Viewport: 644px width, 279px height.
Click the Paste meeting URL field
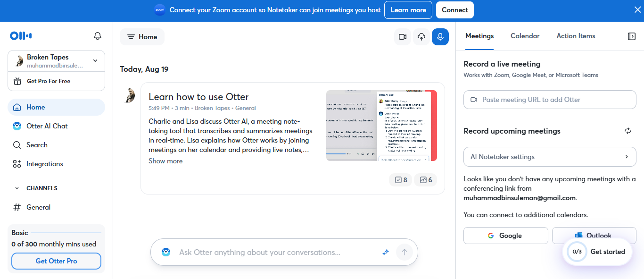pos(550,100)
